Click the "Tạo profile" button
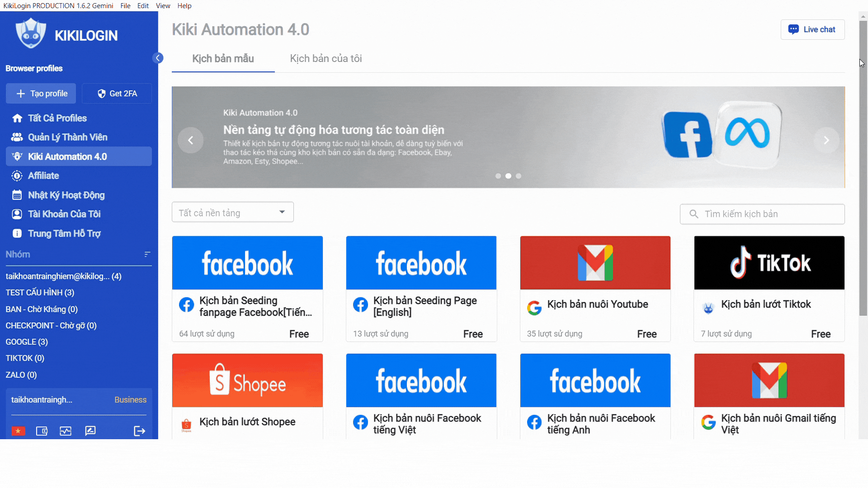The image size is (868, 488). tap(41, 94)
